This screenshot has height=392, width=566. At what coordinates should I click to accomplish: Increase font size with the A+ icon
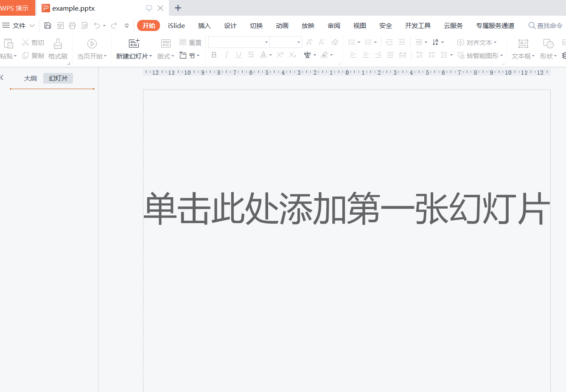click(309, 42)
